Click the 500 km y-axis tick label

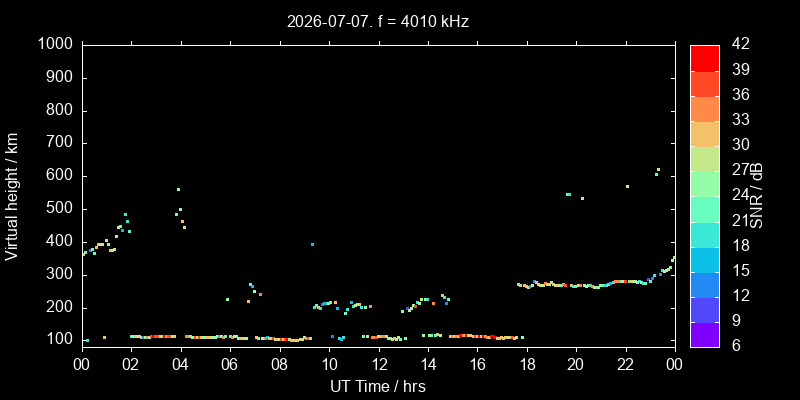pyautogui.click(x=61, y=209)
